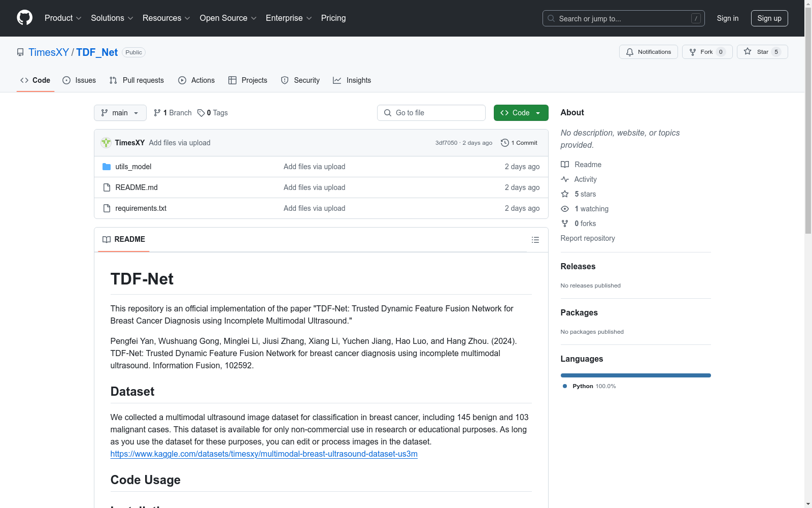Click the pulse icon beside Activity
The height and width of the screenshot is (508, 812).
565,179
